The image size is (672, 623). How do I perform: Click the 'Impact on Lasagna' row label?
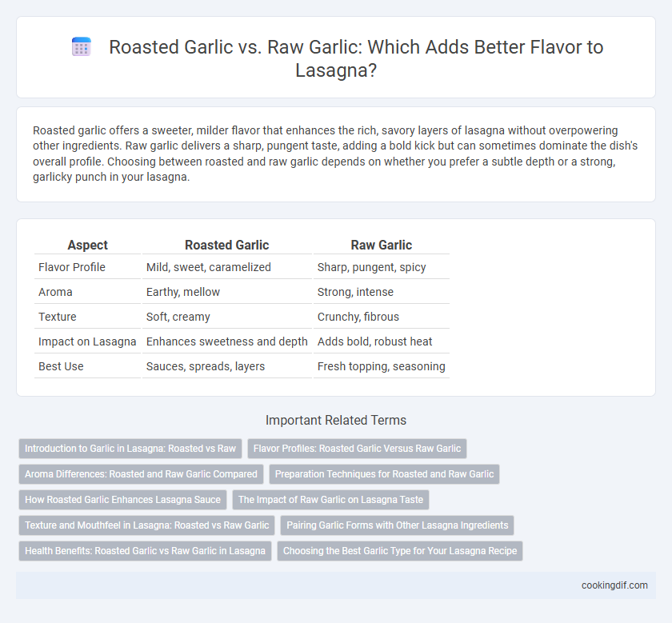[x=87, y=341]
